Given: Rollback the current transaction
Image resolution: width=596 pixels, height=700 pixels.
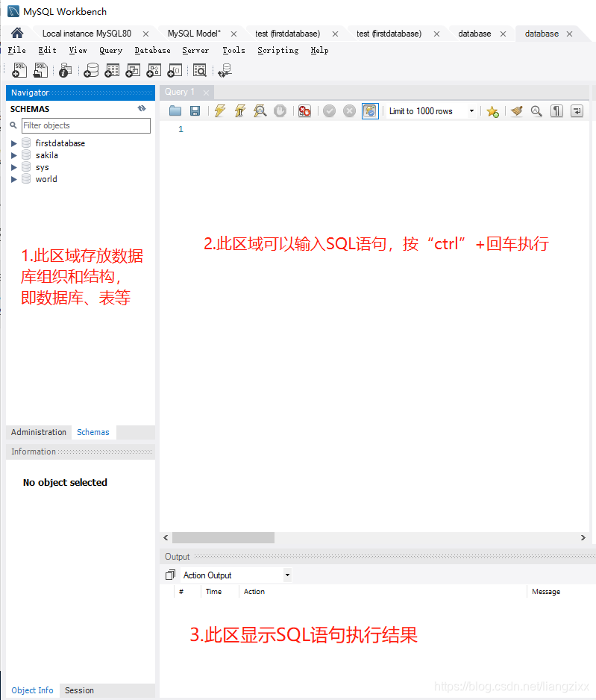Looking at the screenshot, I should [x=349, y=110].
